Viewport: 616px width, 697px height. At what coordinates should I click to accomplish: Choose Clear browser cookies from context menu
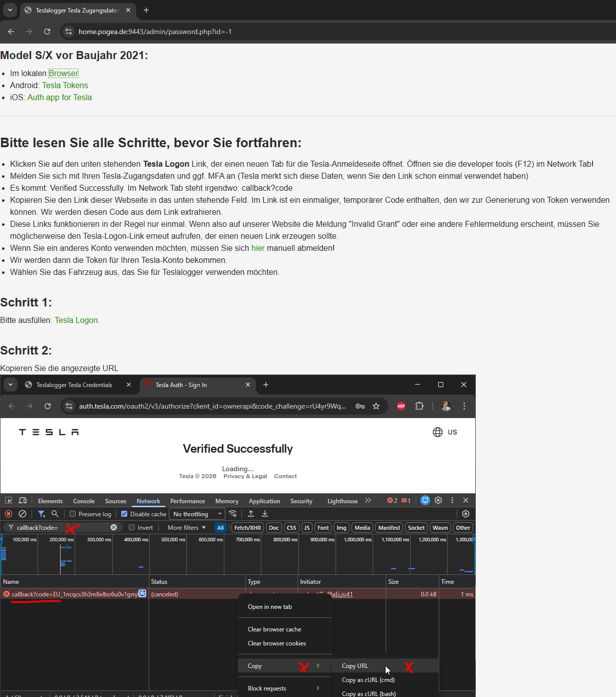[x=285, y=643]
